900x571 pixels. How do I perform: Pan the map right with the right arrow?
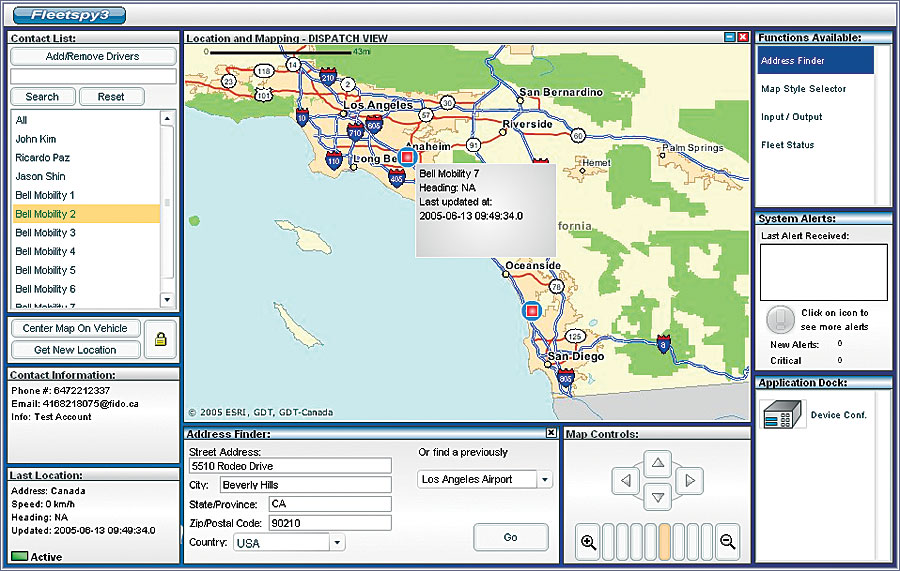click(690, 480)
